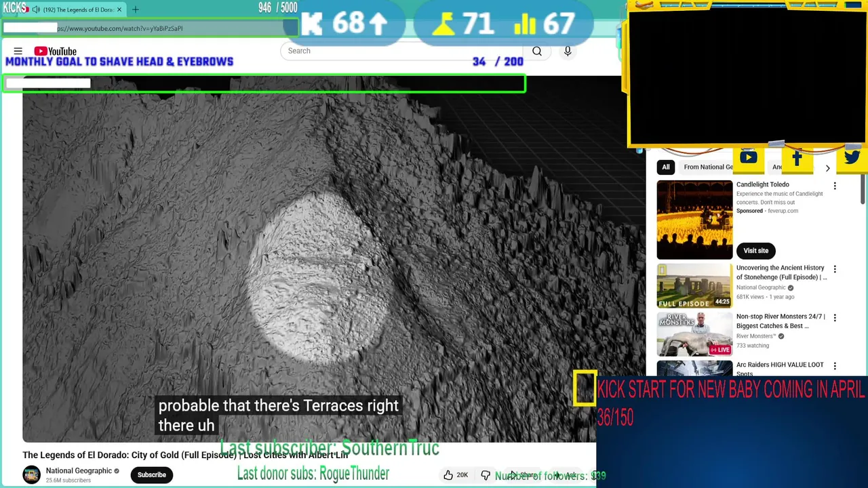Click the 25.6M subscribers count text

[68, 481]
